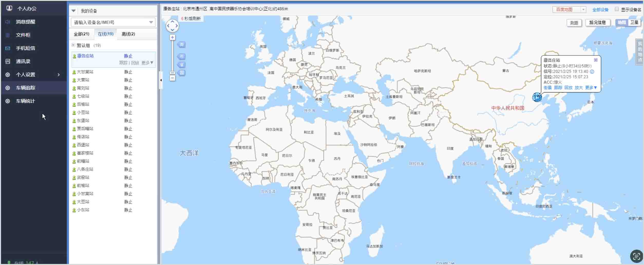Click the map zoom in plus button
Screen dimensions: 644x265
[172, 37]
